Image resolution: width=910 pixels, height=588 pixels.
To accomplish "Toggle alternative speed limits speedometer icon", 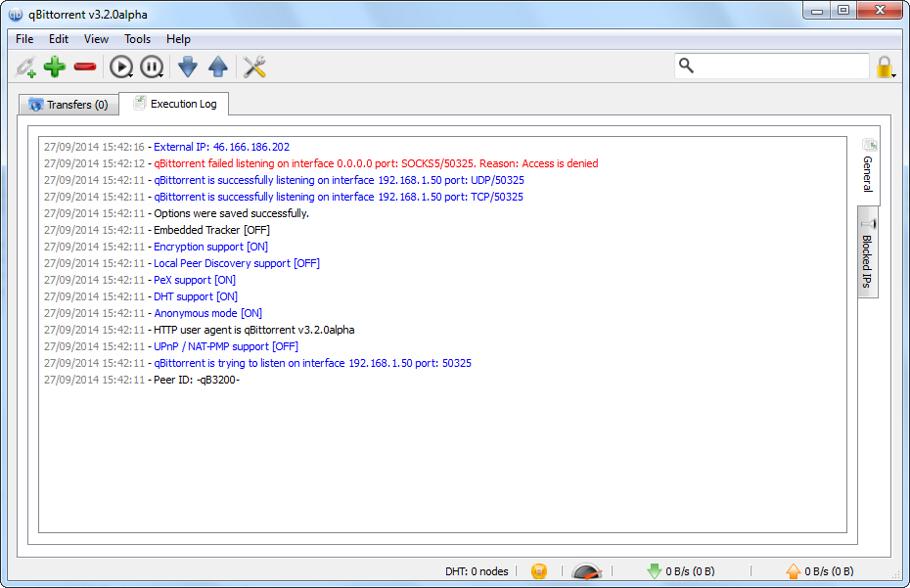I will 587,571.
